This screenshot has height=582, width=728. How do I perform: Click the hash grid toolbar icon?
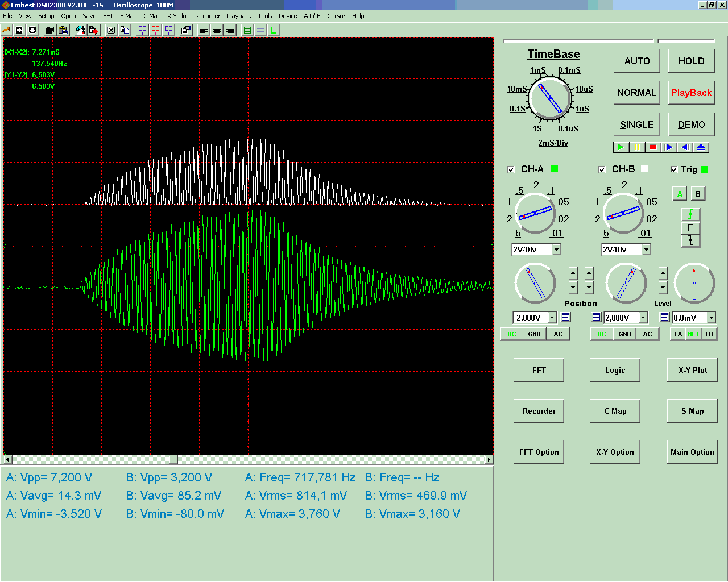(260, 30)
